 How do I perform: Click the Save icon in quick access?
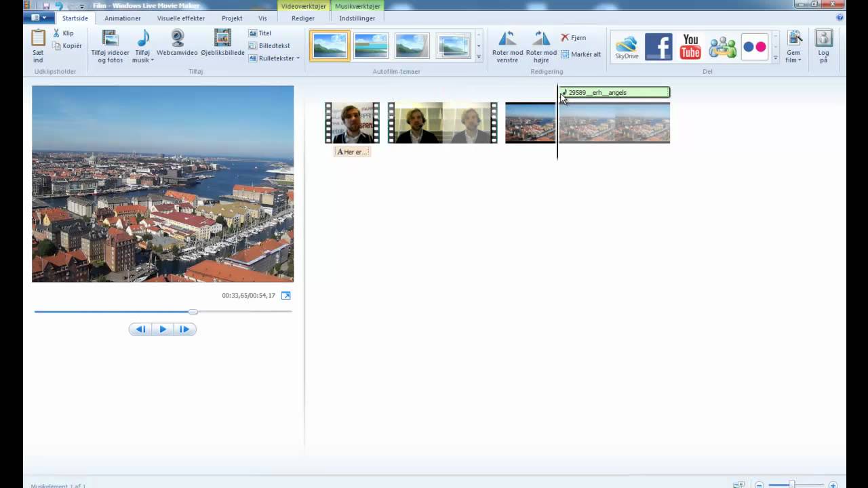pyautogui.click(x=46, y=5)
